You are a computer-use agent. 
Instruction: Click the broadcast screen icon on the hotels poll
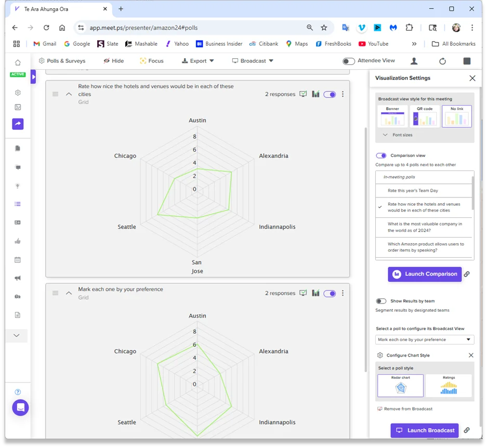pyautogui.click(x=303, y=94)
